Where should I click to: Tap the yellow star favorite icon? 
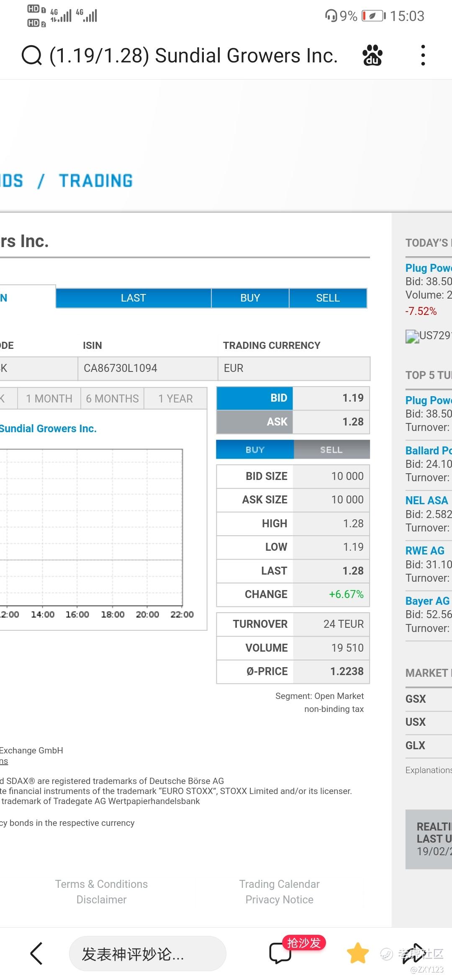click(358, 953)
